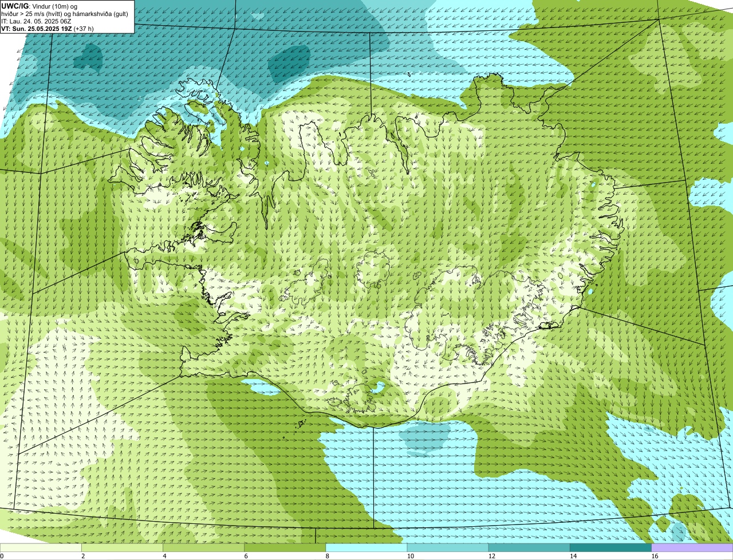Click the 0–2 m/s palest yellow legend swatch

41,547
